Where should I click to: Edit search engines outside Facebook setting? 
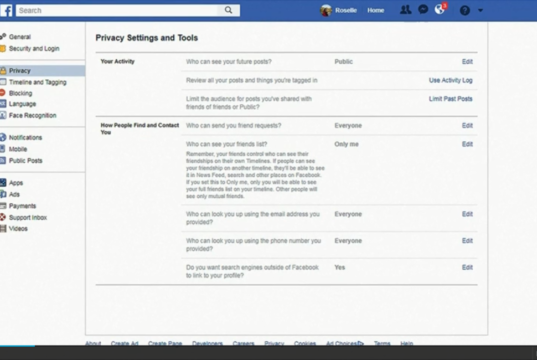(x=467, y=268)
